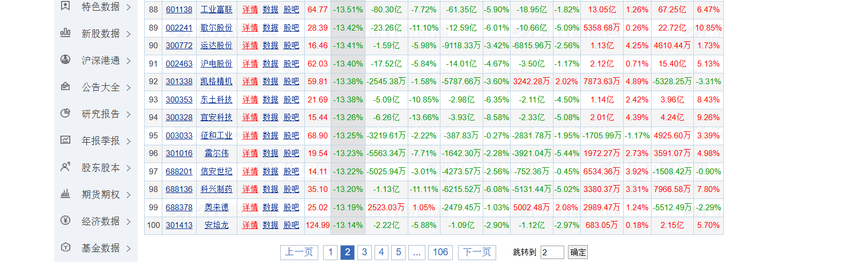This screenshot has width=868, height=266.
Task: Open the 研究报告 menu item
Action: coord(101,114)
